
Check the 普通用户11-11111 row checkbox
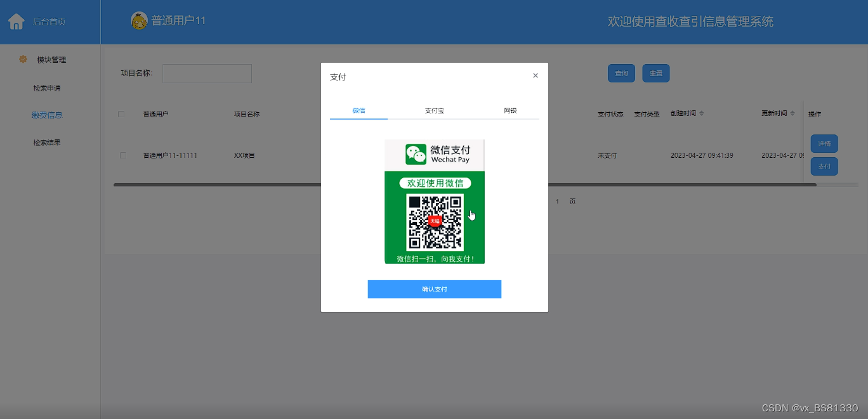pos(123,155)
